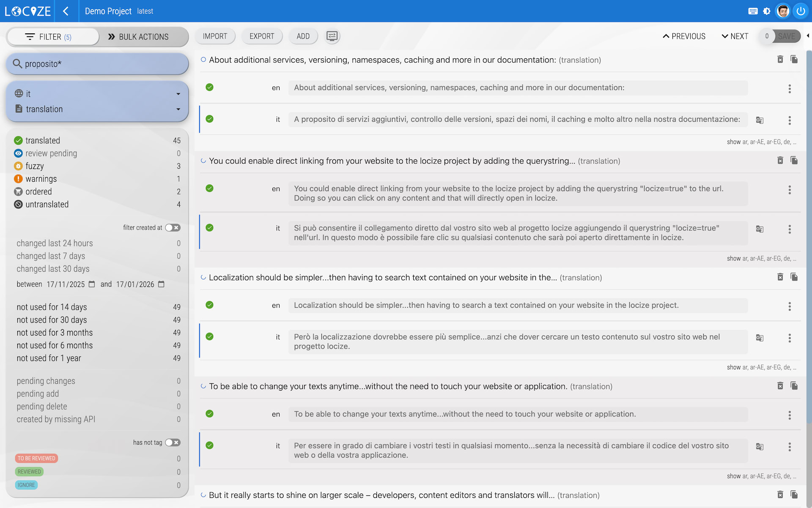This screenshot has height=508, width=812.
Task: Machine-translate the Italian 'A proposito' segment
Action: [x=760, y=120]
